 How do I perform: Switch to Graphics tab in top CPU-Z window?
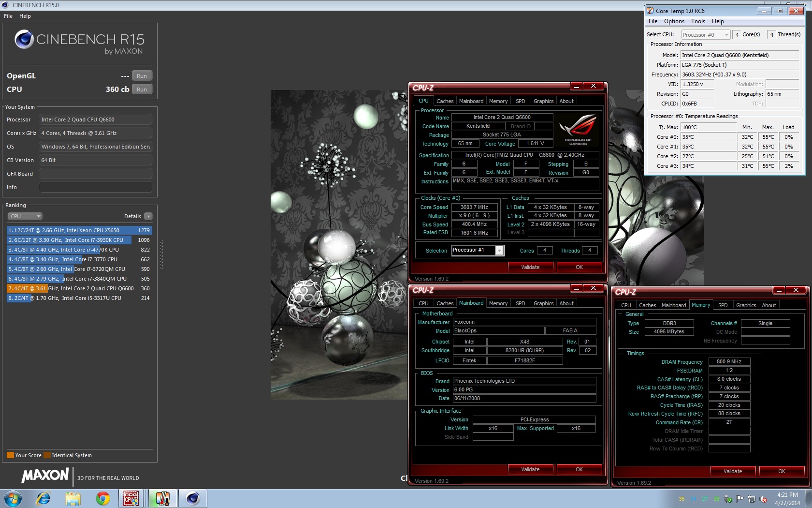[543, 101]
